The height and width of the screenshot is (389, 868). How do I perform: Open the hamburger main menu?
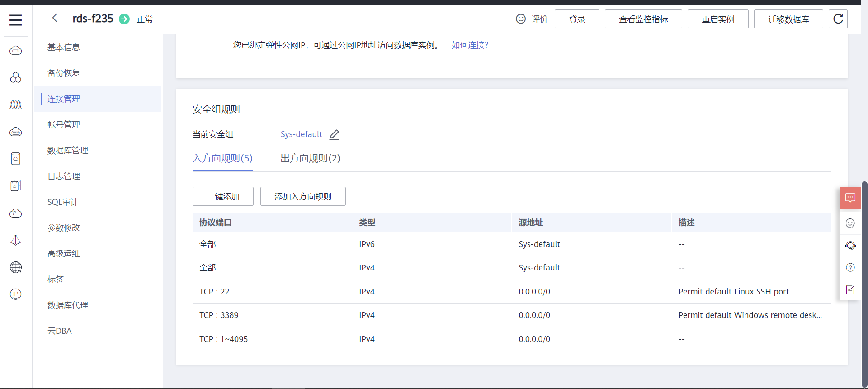pos(16,20)
